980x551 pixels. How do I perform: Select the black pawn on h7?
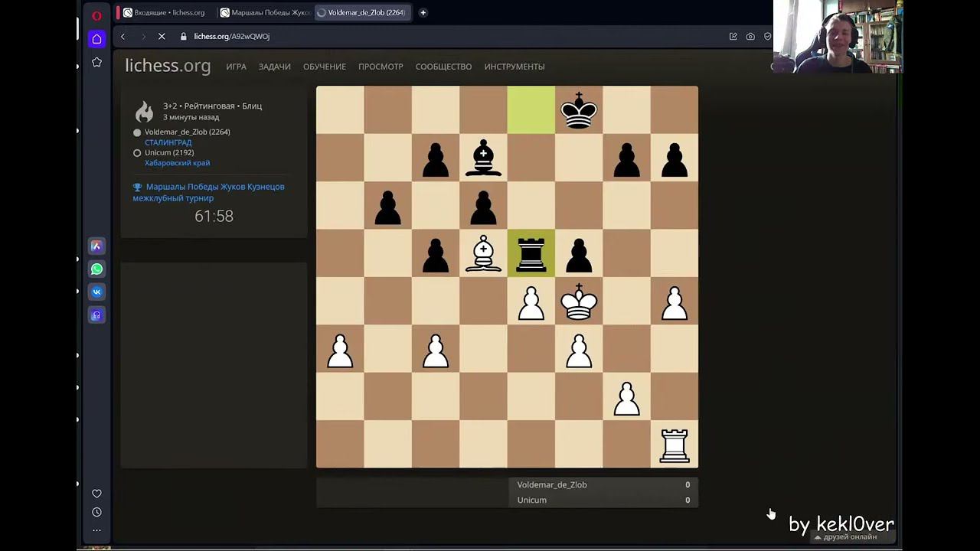coord(675,158)
